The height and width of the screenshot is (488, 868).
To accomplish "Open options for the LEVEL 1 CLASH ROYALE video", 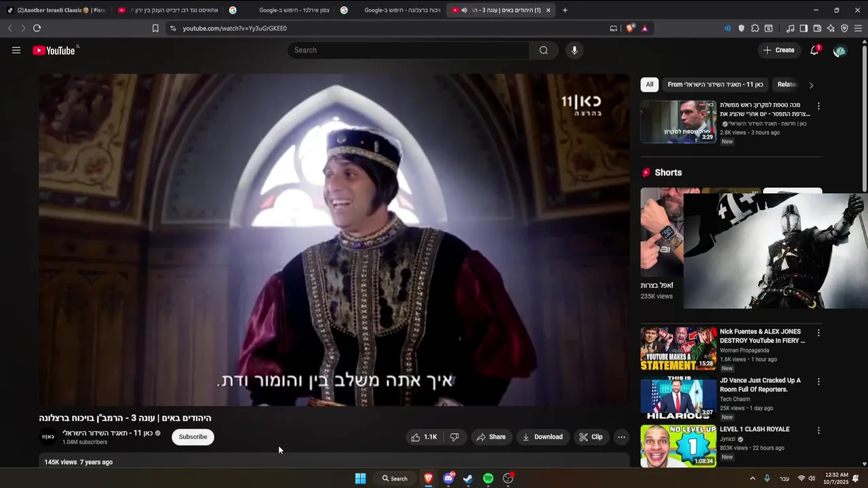I will click(x=818, y=430).
